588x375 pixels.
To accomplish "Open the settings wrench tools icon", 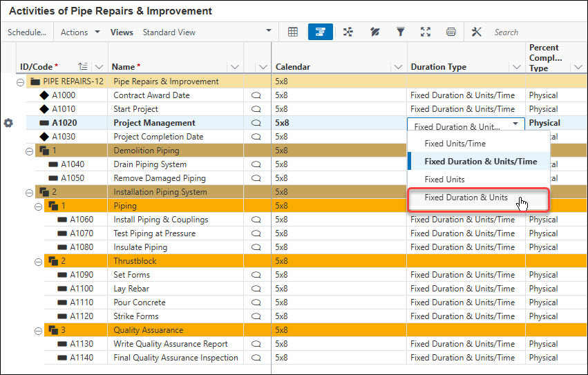I will [476, 32].
